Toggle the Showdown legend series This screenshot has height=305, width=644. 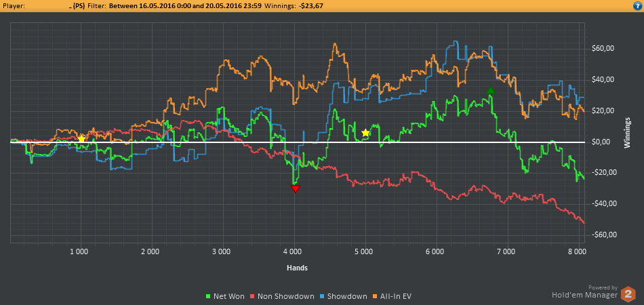tap(344, 296)
